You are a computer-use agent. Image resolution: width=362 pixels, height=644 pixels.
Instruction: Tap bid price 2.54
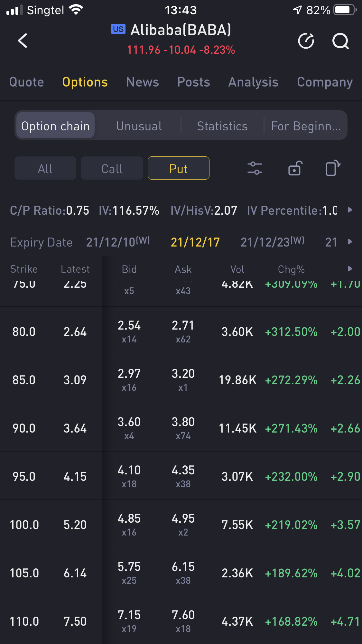pos(129,325)
